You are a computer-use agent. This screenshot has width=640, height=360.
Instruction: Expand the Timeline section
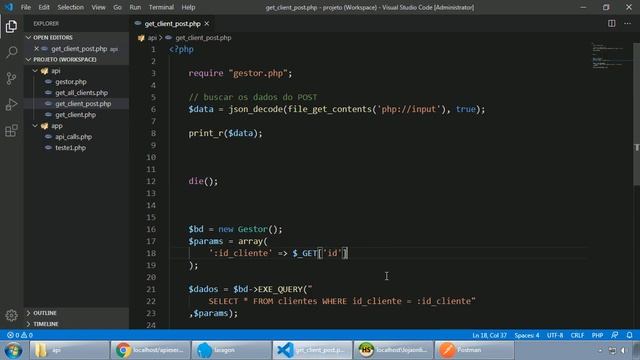coord(77,324)
